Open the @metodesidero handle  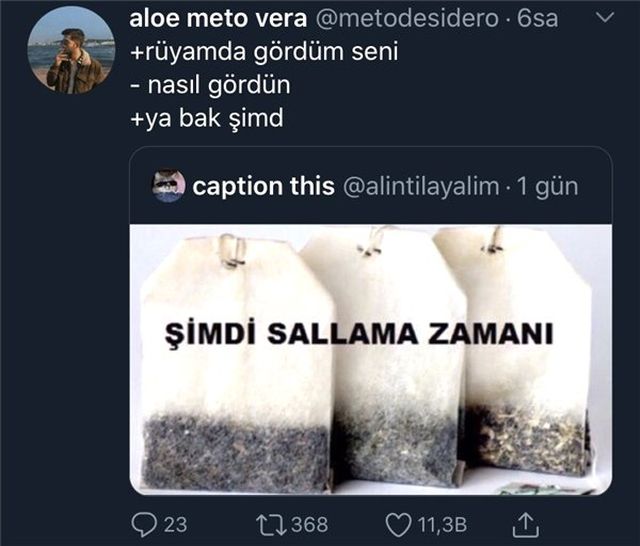coord(407,19)
